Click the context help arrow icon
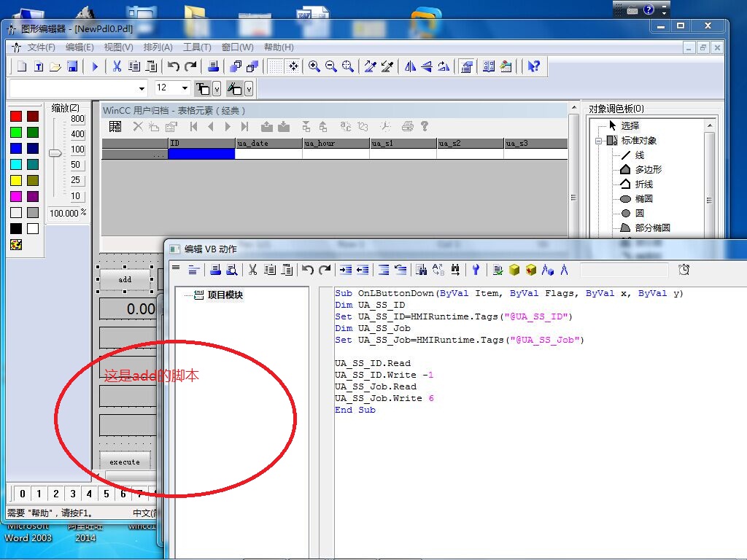Viewport: 747px width, 560px height. [x=534, y=66]
